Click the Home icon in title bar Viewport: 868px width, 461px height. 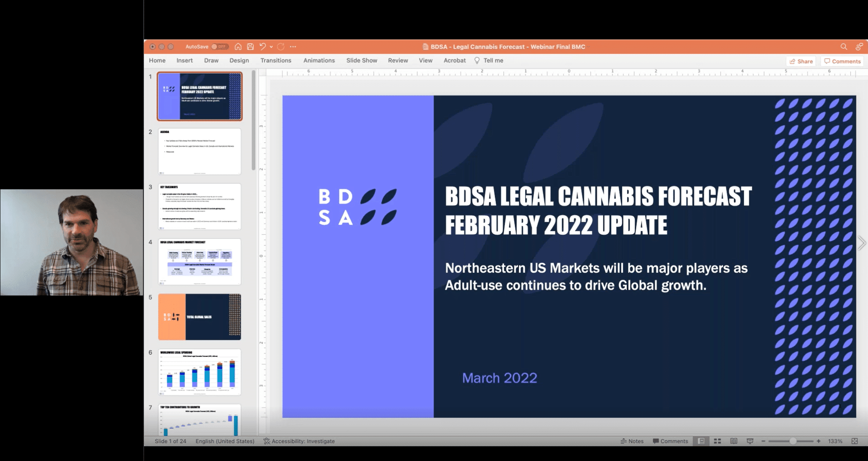tap(238, 47)
